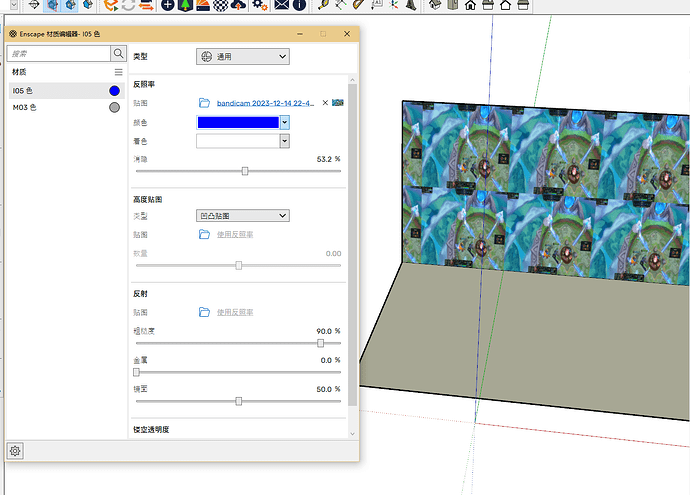Click Synchronize Views orange arrows icon
690x495 pixels.
click(x=146, y=5)
